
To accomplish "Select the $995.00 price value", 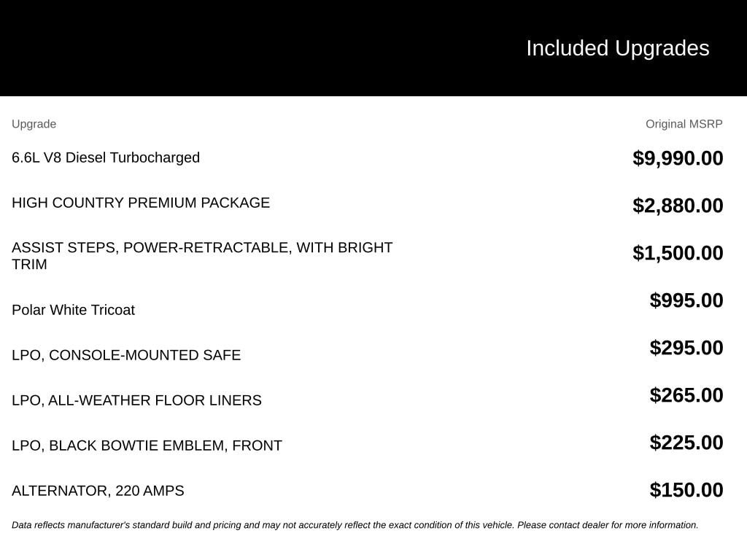I will point(686,300).
